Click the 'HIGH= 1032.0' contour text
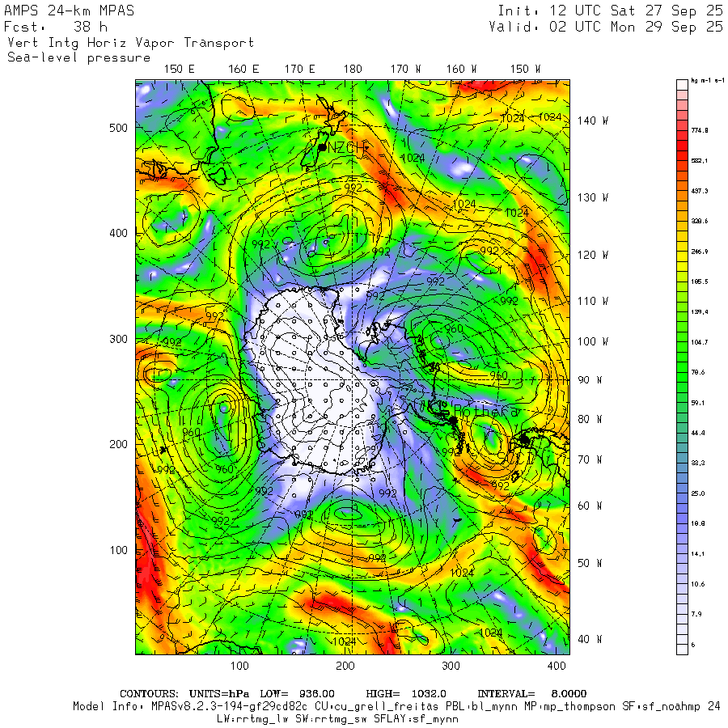This screenshot has width=728, height=728. 406,694
